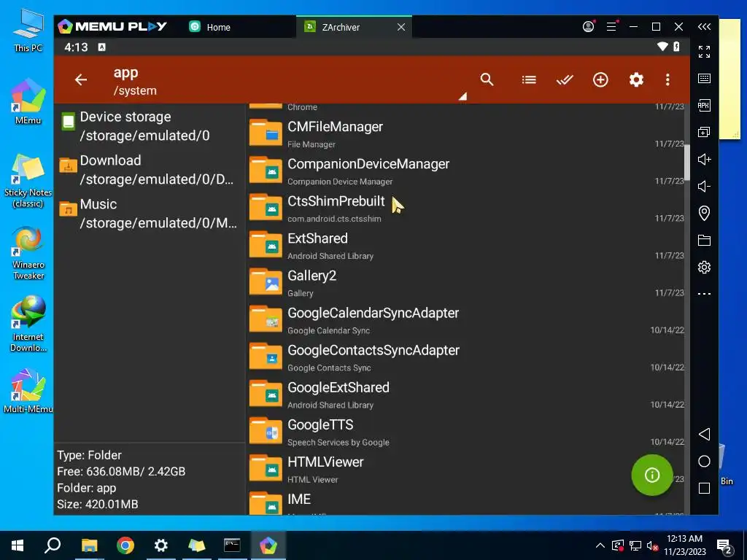This screenshot has width=747, height=560.
Task: Close the ZArchiver tab
Action: coord(401,27)
